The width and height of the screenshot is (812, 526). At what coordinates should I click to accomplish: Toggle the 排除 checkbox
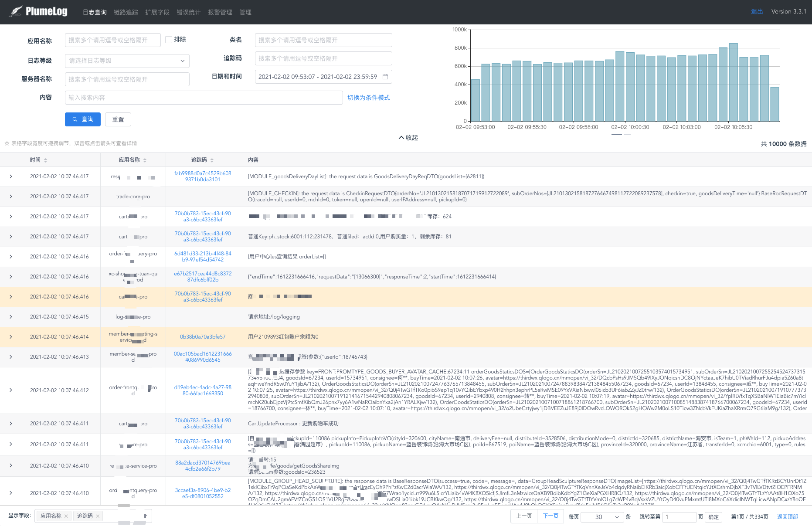(169, 40)
